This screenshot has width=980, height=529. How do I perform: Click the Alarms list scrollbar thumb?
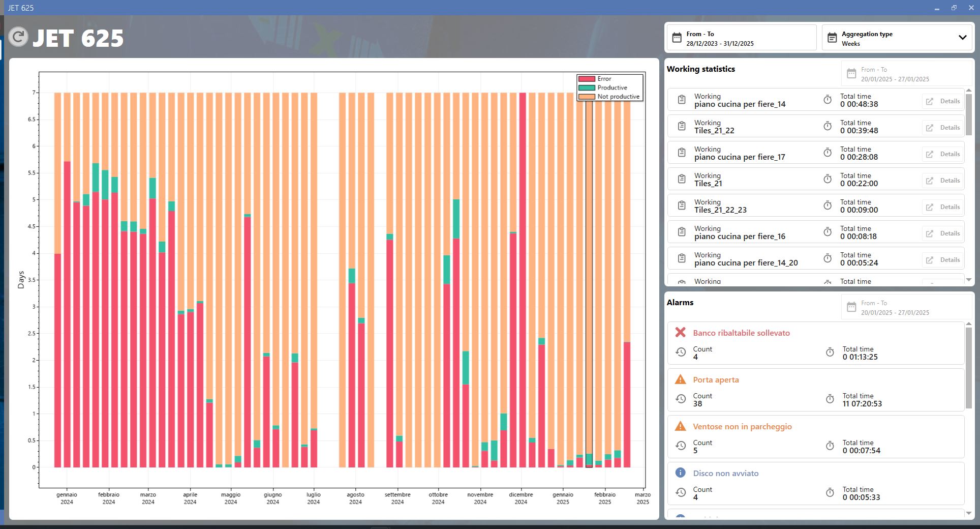pos(968,368)
